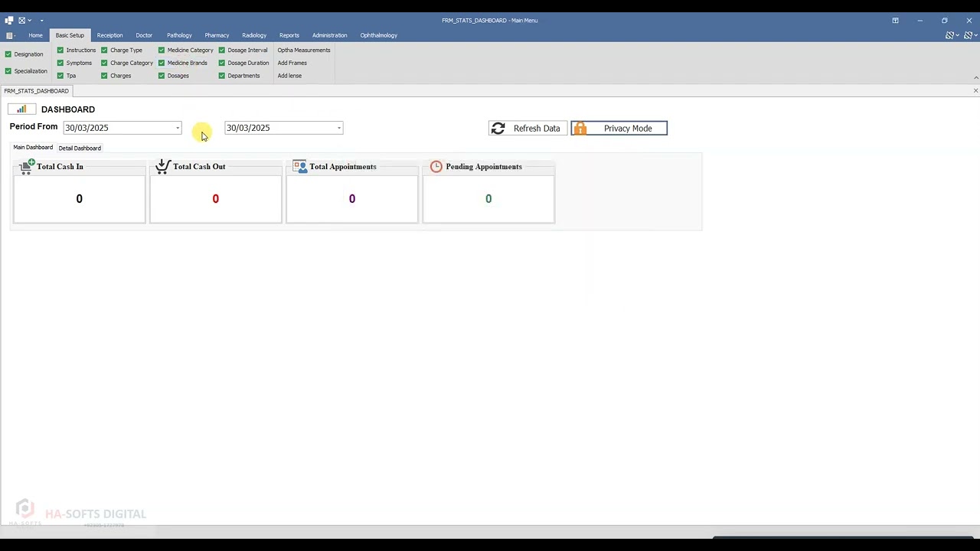Toggle the Departments checkbox

coord(222,76)
